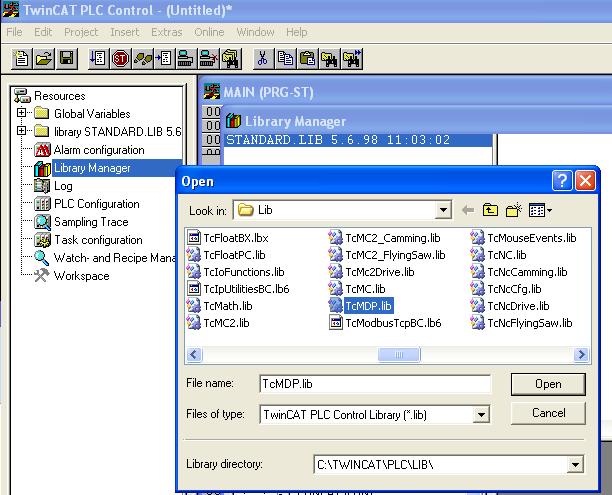Viewport: 612px width, 495px height.
Task: Open the Project menu
Action: tap(81, 32)
